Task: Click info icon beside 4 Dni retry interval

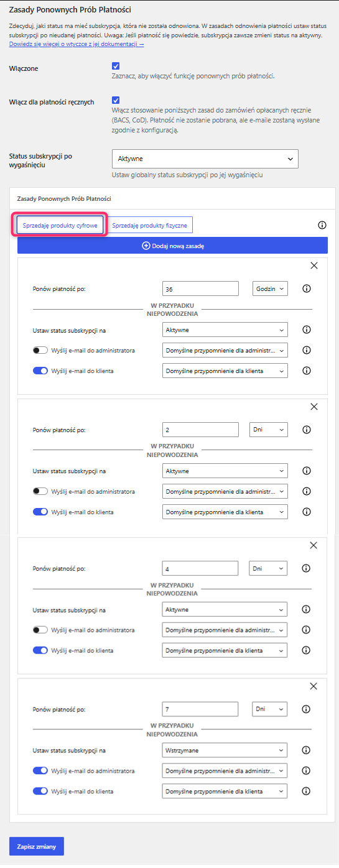Action: 307,568
